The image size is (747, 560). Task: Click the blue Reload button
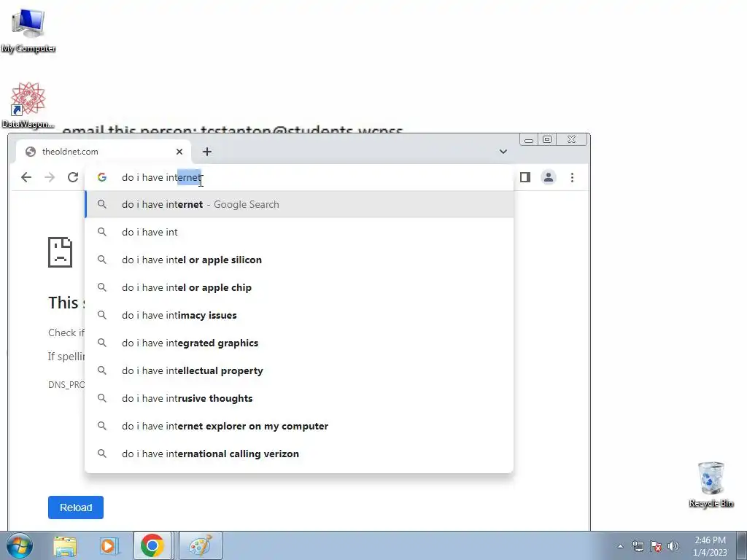[76, 507]
